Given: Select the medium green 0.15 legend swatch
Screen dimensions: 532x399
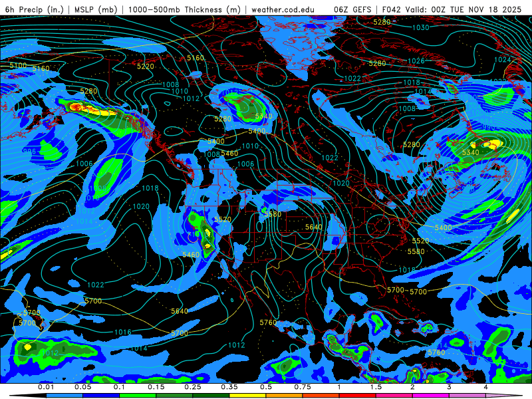Looking at the screenshot, I should [x=174, y=396].
